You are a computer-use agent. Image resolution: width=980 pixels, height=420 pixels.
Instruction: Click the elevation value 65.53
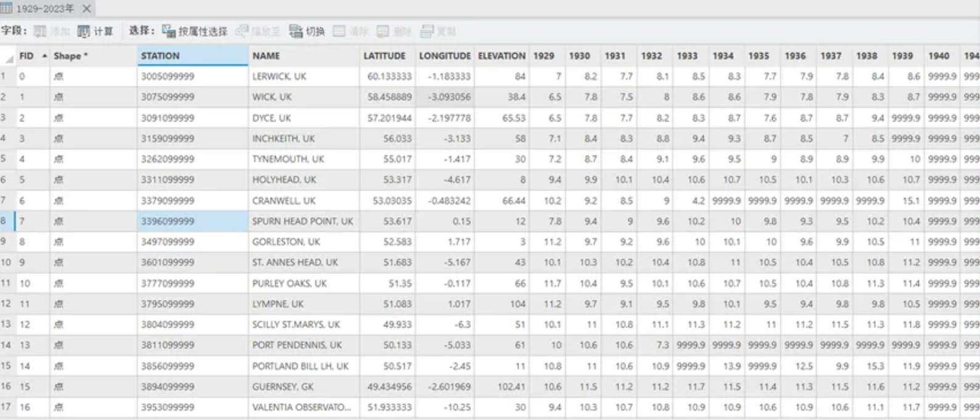pos(502,118)
